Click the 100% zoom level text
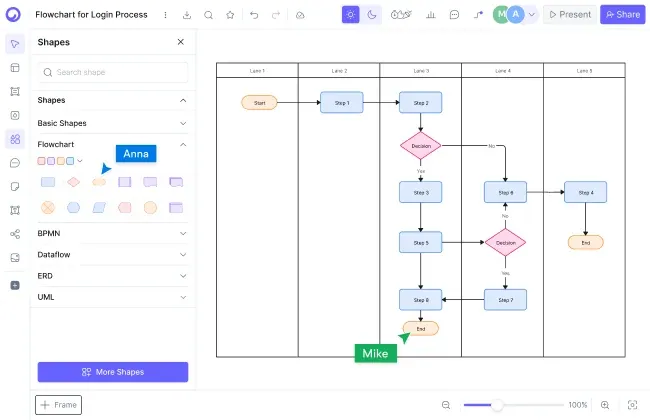The width and height of the screenshot is (650, 420). [578, 405]
